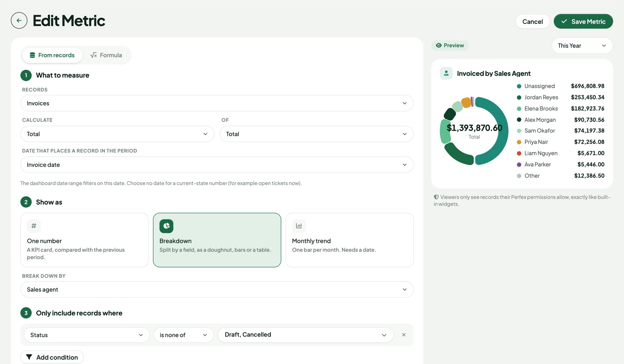
Task: Click the back arrow icon
Action: tap(19, 20)
